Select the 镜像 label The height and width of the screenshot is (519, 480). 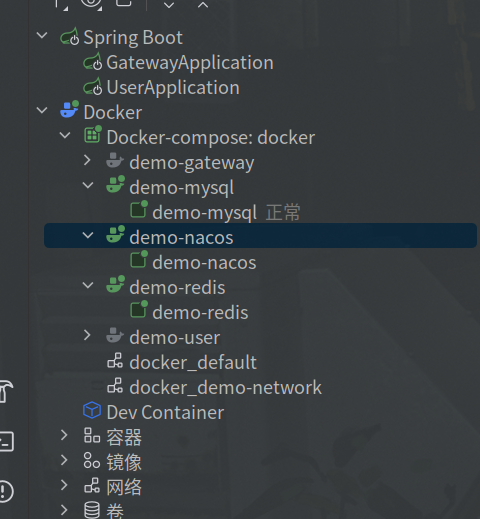124,463
